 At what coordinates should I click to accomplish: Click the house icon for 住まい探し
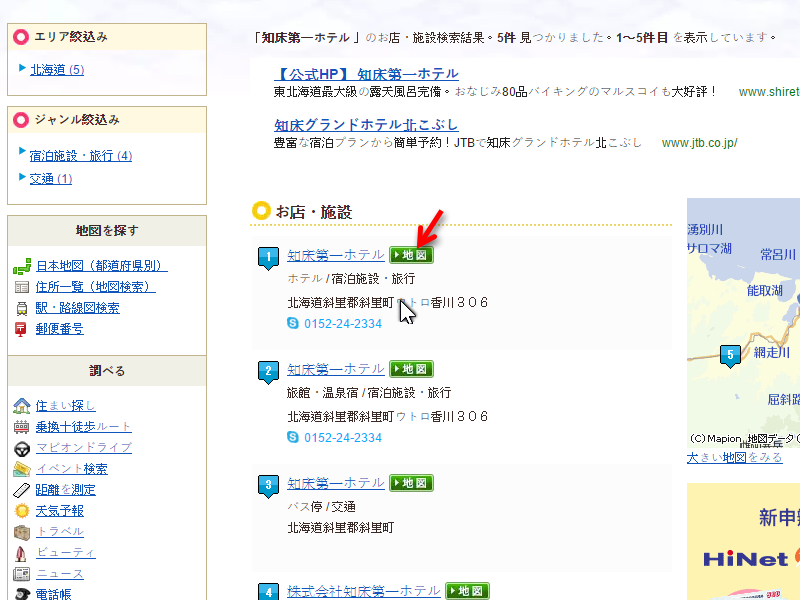tap(21, 406)
